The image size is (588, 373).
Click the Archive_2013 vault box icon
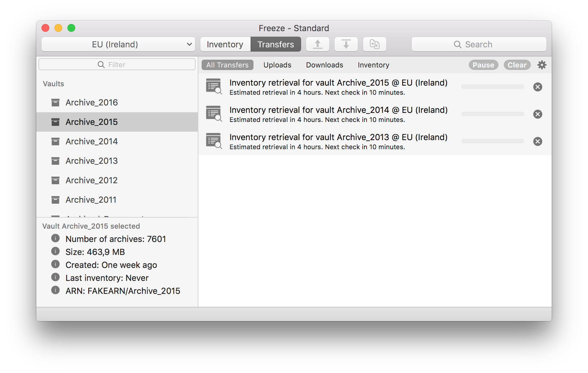point(55,161)
